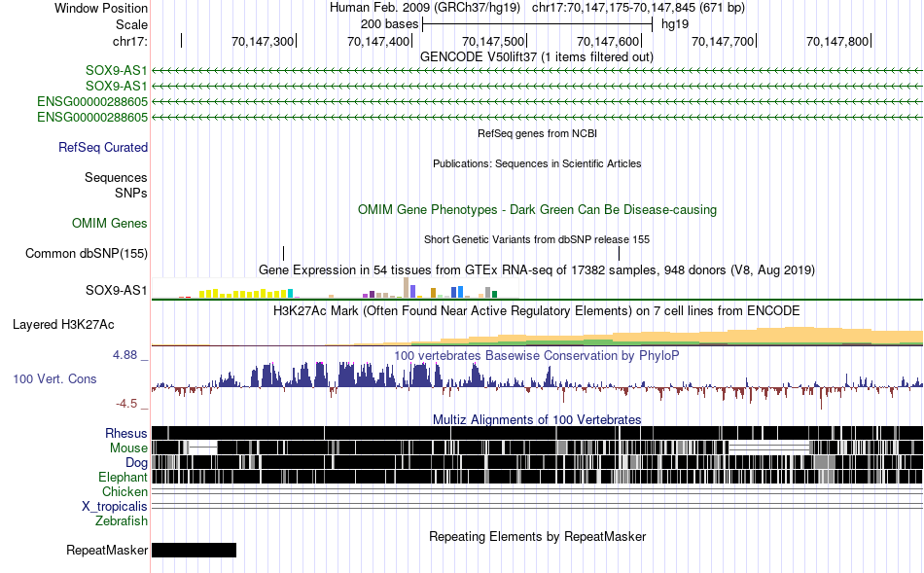Click the black RepeatMasker repeat element block

tap(194, 550)
